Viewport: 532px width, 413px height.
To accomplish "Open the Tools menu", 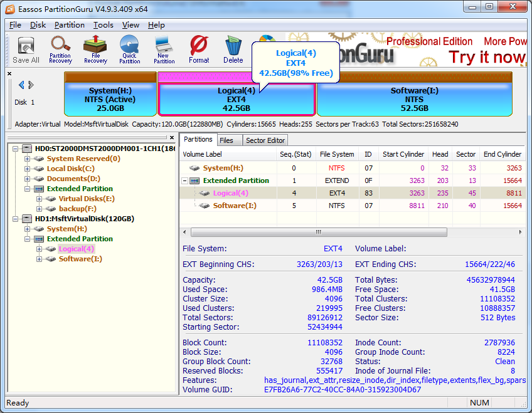I will pos(103,25).
